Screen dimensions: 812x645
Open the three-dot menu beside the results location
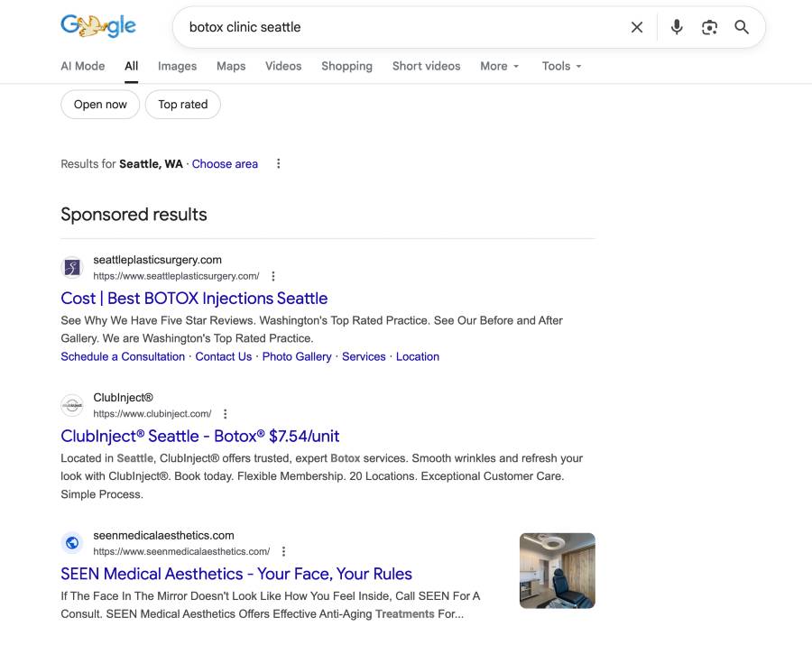point(278,163)
